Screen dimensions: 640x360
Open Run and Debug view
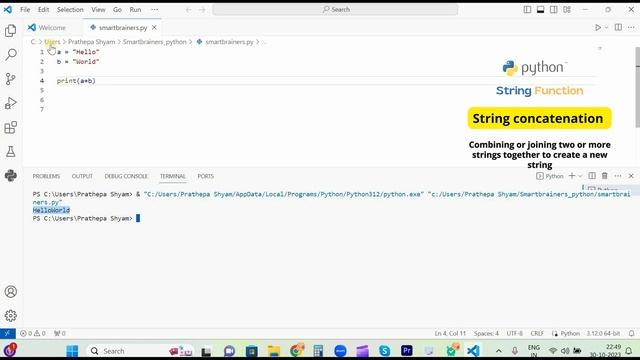(11, 103)
